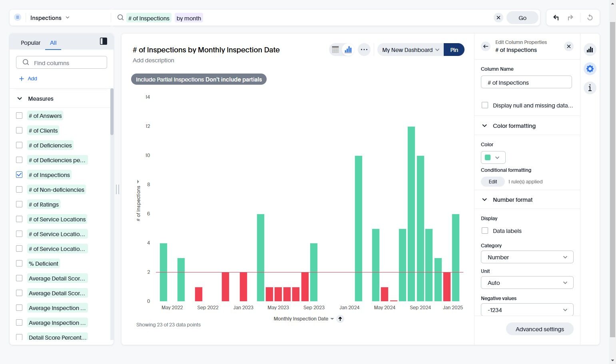616x364 pixels.
Task: Uncheck the # of Inspections measure
Action: coord(19,175)
